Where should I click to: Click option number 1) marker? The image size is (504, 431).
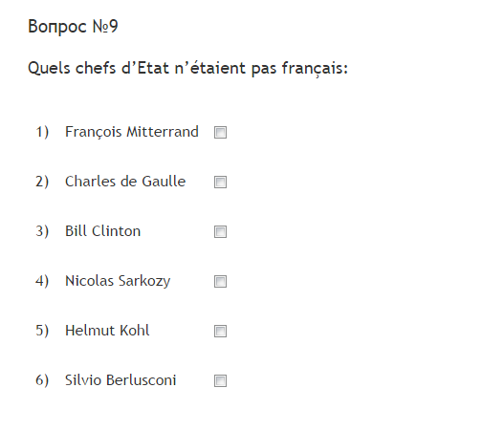[42, 132]
